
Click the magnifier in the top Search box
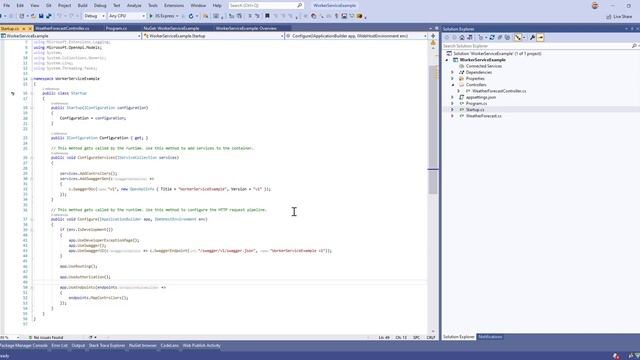300,5
